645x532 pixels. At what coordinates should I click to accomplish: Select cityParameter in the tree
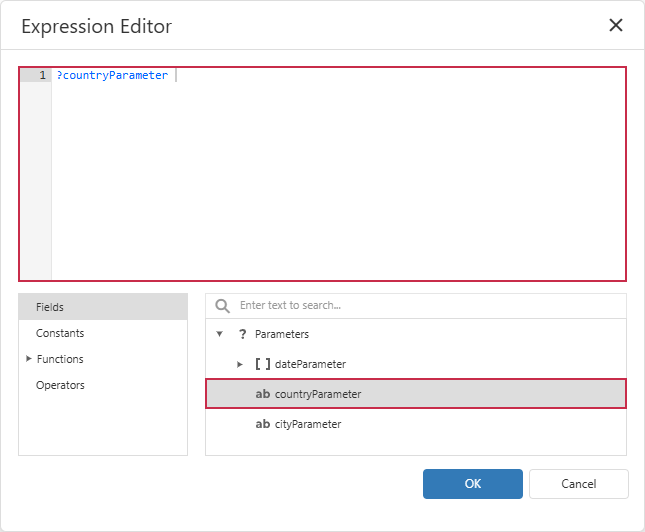tap(308, 424)
